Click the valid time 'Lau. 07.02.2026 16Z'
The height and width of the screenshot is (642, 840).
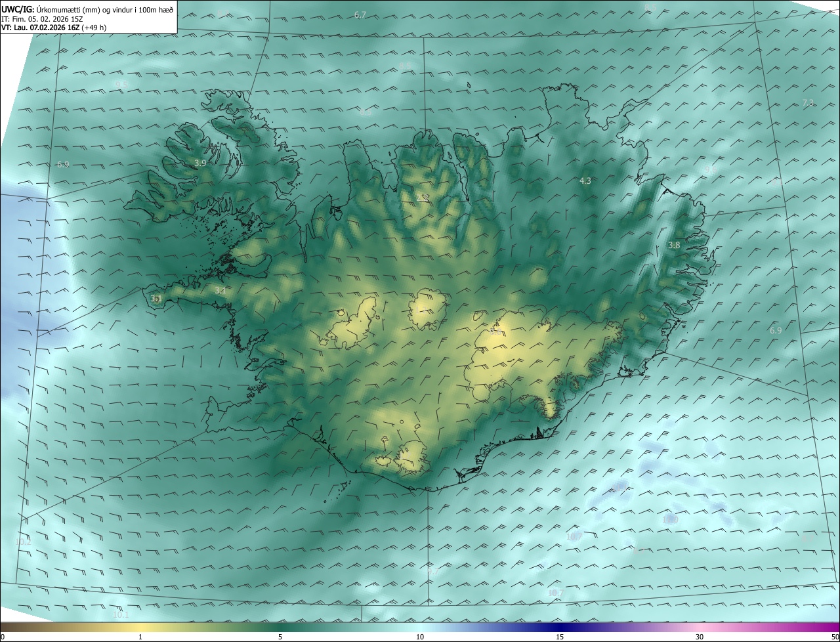click(x=47, y=28)
